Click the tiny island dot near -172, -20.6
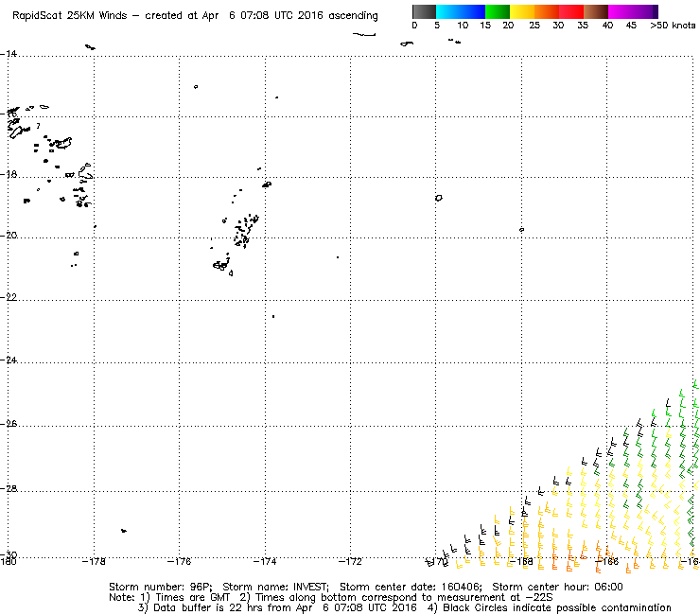700x615 pixels. (338, 257)
